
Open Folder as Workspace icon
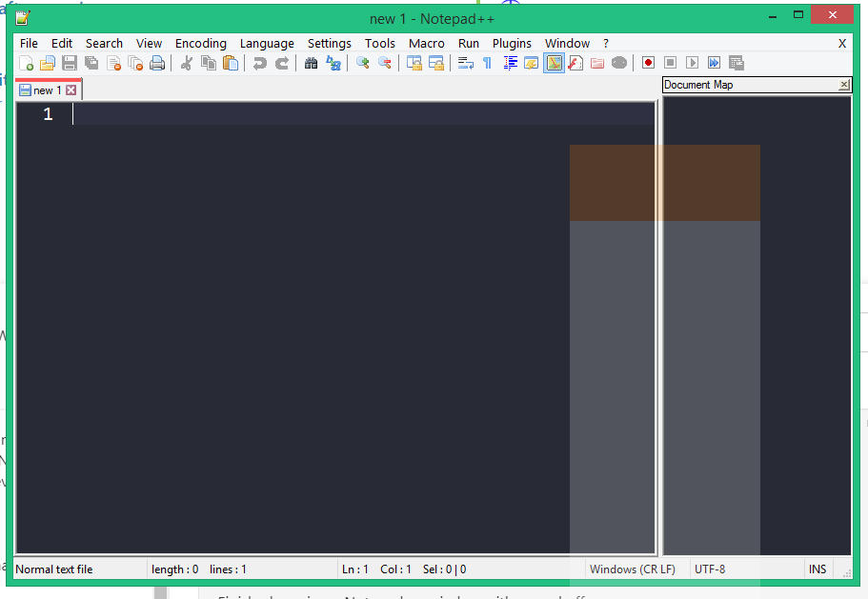coord(597,63)
